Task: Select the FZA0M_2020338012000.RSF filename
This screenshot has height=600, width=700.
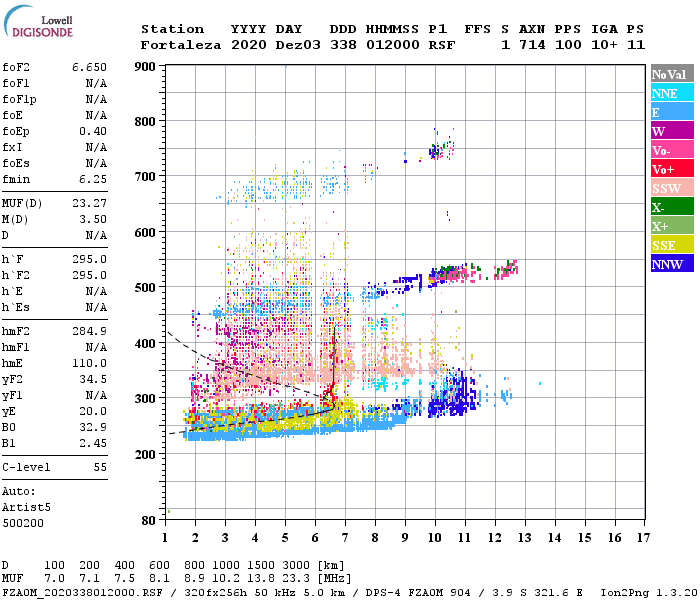Action: [83, 593]
